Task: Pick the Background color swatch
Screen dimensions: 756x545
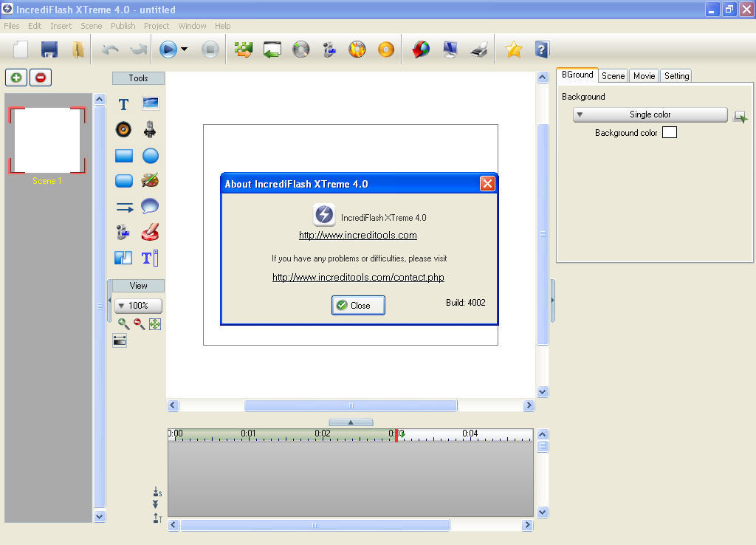Action: [x=669, y=133]
